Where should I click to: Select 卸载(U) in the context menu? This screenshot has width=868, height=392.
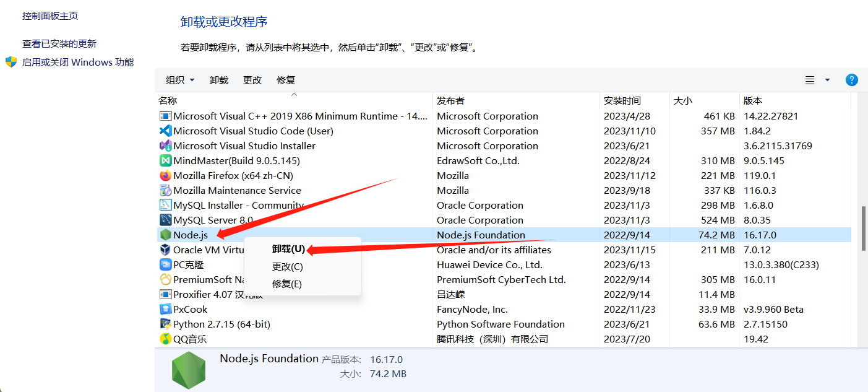288,249
